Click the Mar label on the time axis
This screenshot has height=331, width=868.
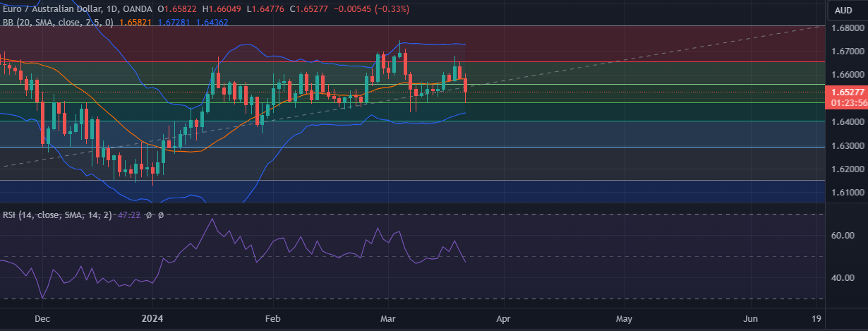coord(388,319)
